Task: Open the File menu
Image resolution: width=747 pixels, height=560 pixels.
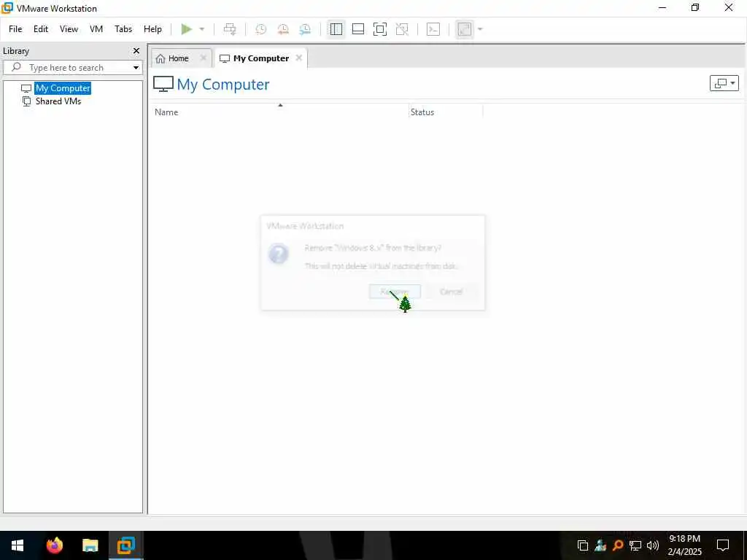Action: click(x=15, y=29)
